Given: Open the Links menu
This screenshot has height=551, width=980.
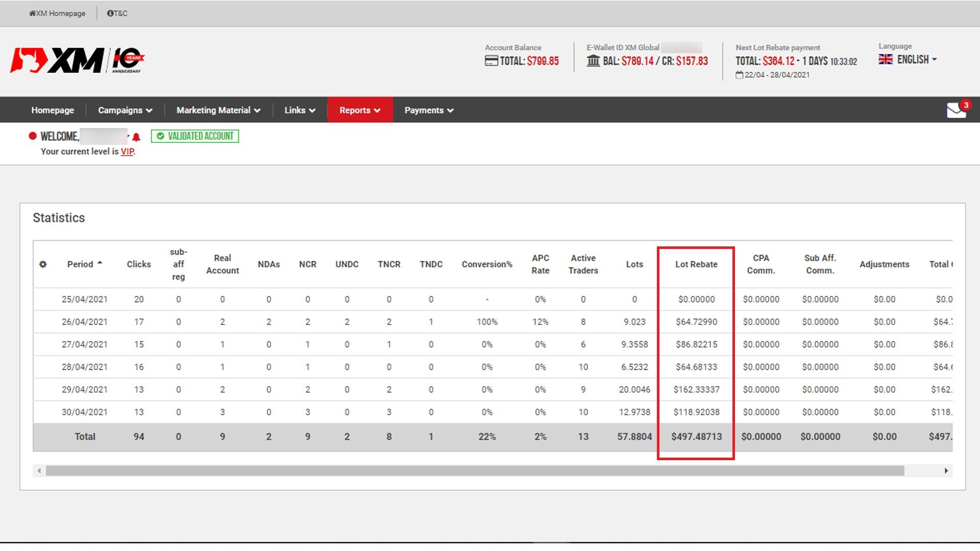Looking at the screenshot, I should [300, 110].
